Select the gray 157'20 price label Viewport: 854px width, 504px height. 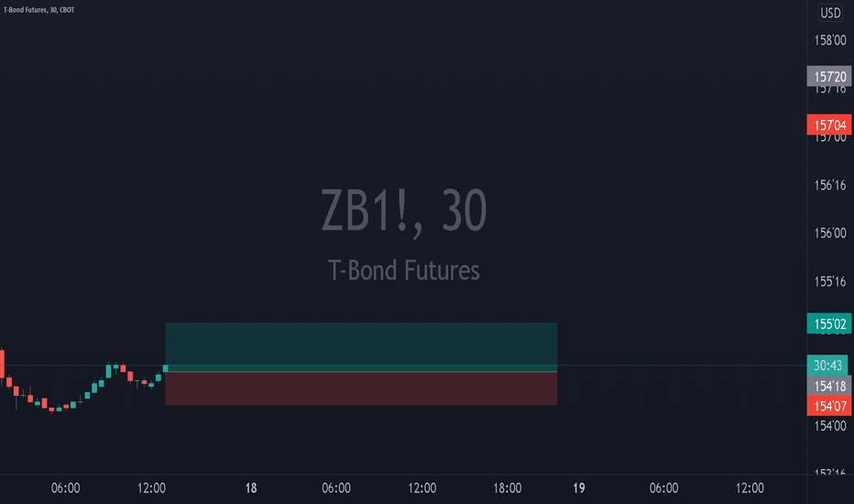point(829,76)
